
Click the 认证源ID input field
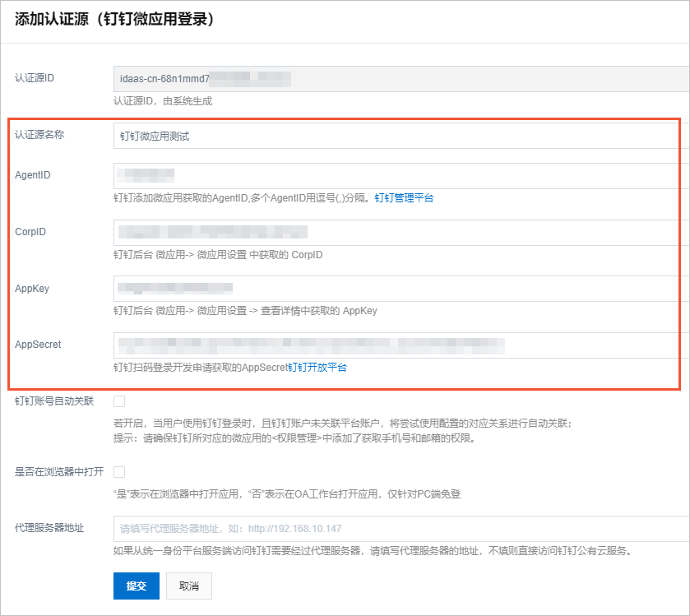point(401,79)
